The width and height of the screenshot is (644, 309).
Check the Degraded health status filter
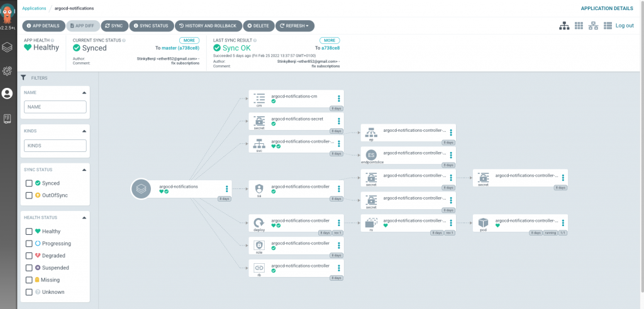(29, 255)
